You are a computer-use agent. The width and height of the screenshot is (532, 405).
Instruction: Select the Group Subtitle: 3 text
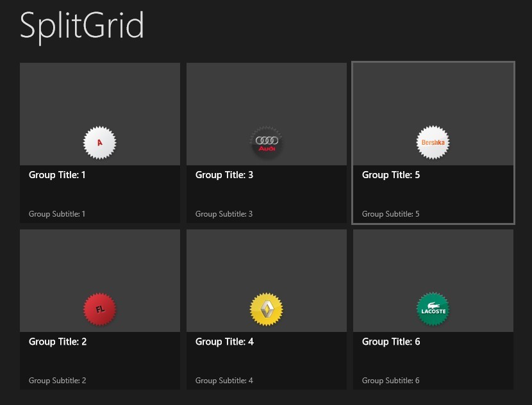click(224, 214)
